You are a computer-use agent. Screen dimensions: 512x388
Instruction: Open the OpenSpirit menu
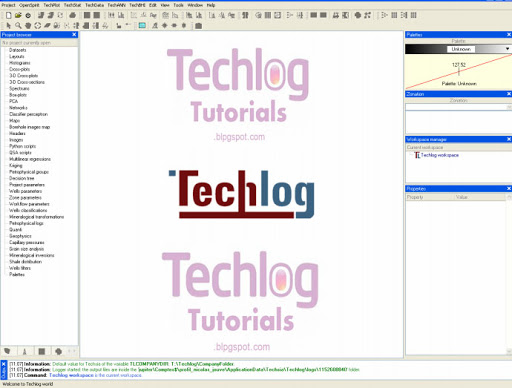[x=29, y=5]
